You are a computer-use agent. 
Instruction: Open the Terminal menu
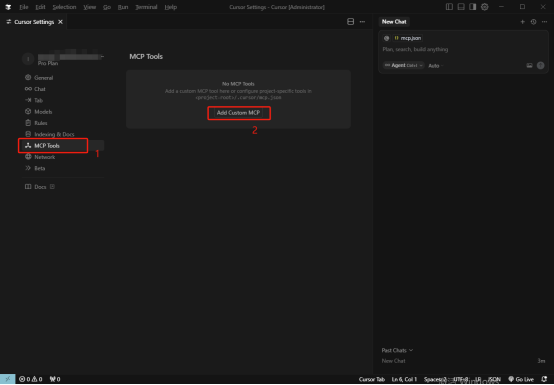146,7
